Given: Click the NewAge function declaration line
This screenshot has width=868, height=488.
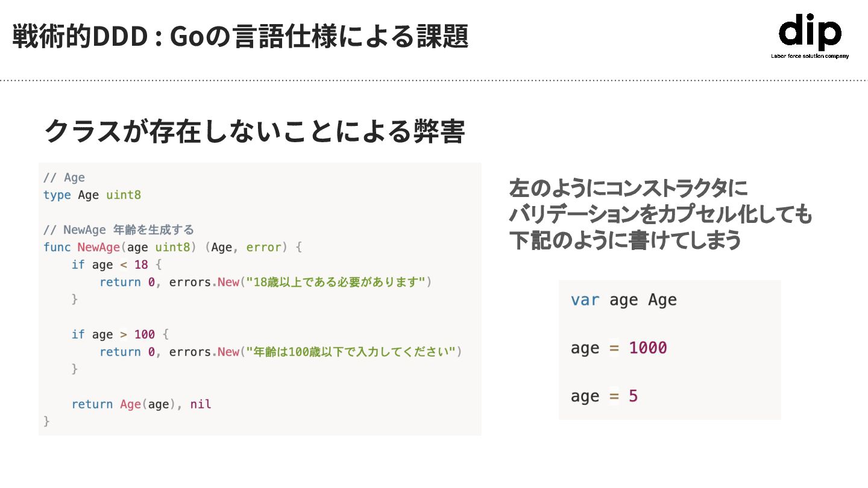Looking at the screenshot, I should coord(172,248).
